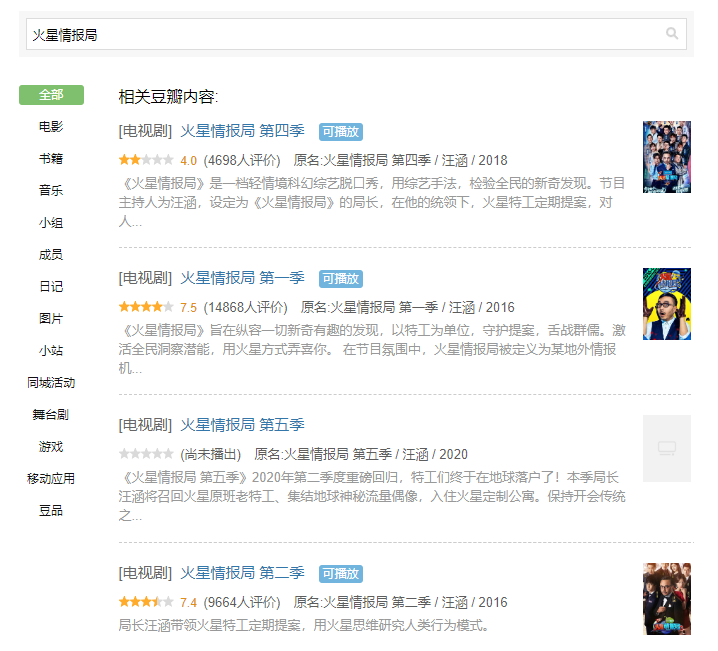Screen dimensions: 718x651
Task: Switch to the 书籍 category
Action: pyautogui.click(x=51, y=159)
